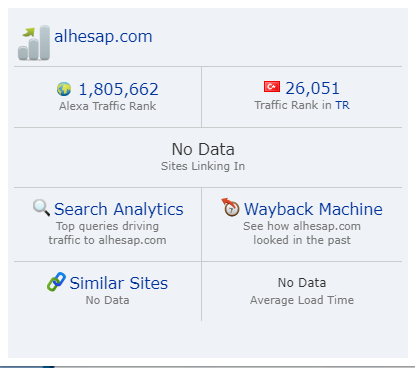
Task: Click the No Data value above Sites Linking In
Action: (203, 149)
